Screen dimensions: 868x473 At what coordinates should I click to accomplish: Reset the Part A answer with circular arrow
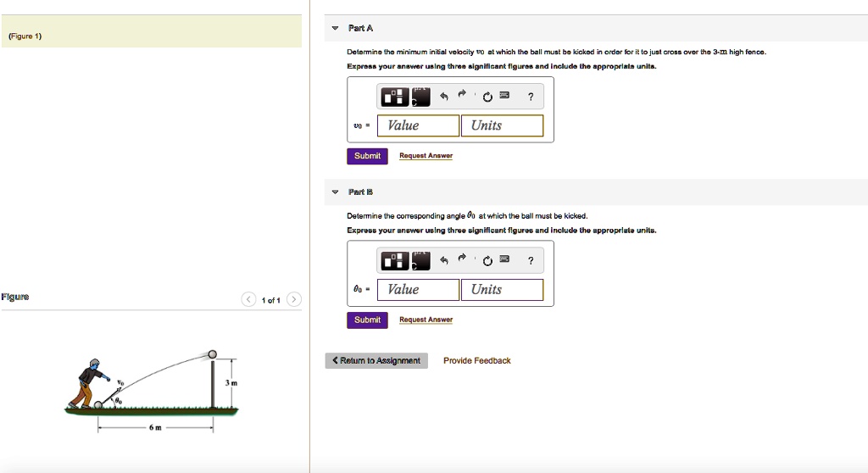tap(487, 97)
